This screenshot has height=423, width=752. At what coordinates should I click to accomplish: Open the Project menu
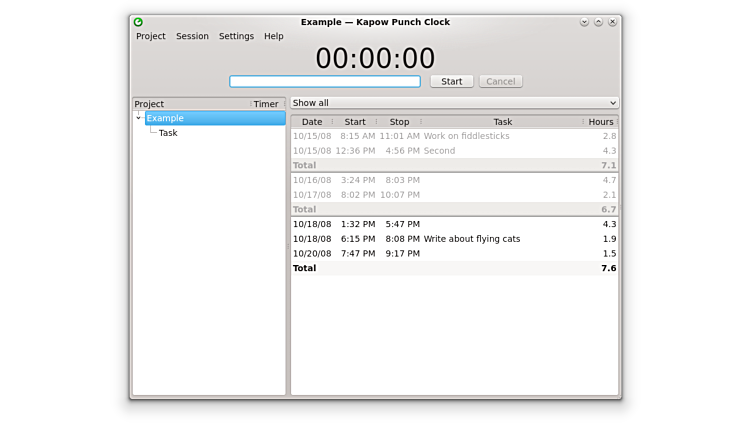(x=151, y=36)
